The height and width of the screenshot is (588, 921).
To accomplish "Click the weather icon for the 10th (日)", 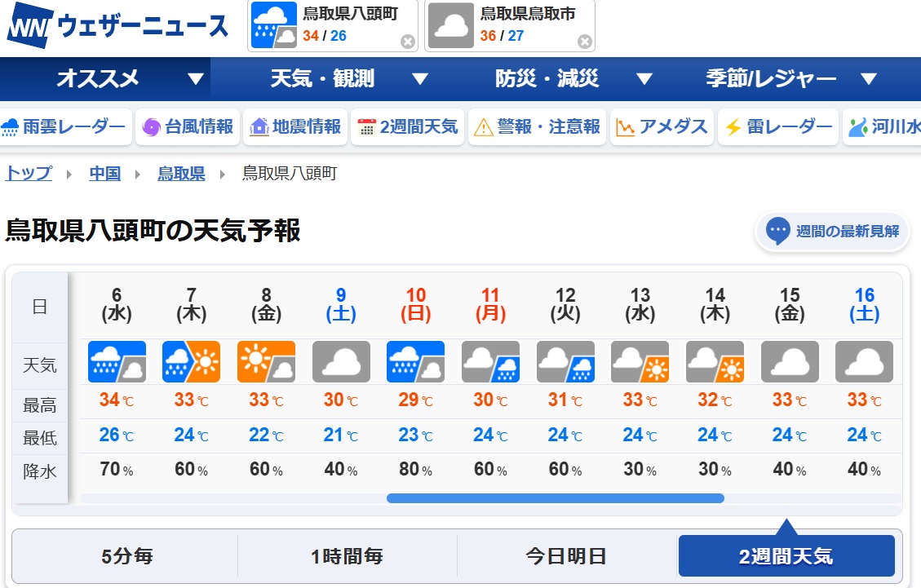I will [416, 362].
